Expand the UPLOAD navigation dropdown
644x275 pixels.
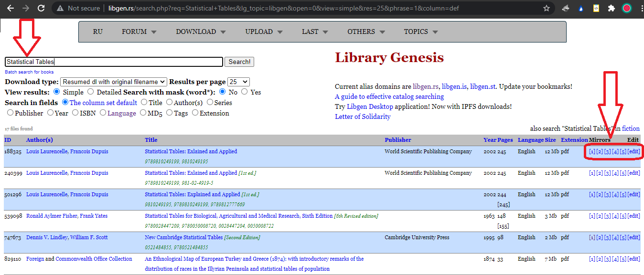tap(264, 32)
